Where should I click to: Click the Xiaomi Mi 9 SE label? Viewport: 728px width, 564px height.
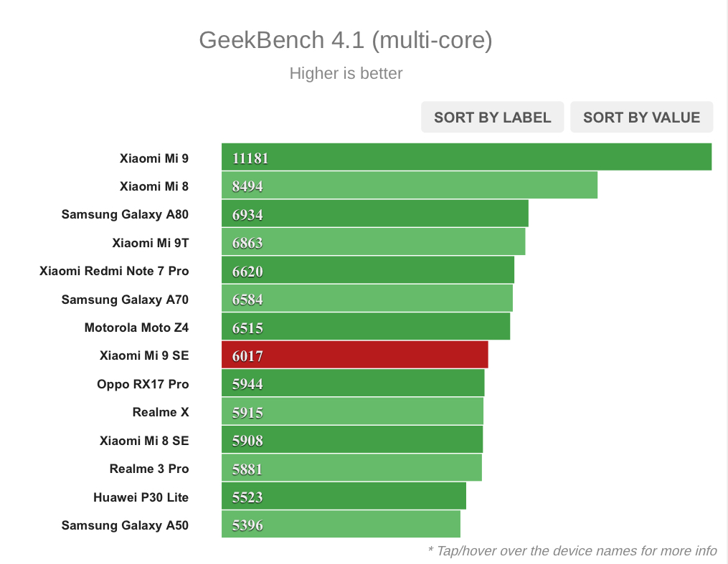(144, 355)
